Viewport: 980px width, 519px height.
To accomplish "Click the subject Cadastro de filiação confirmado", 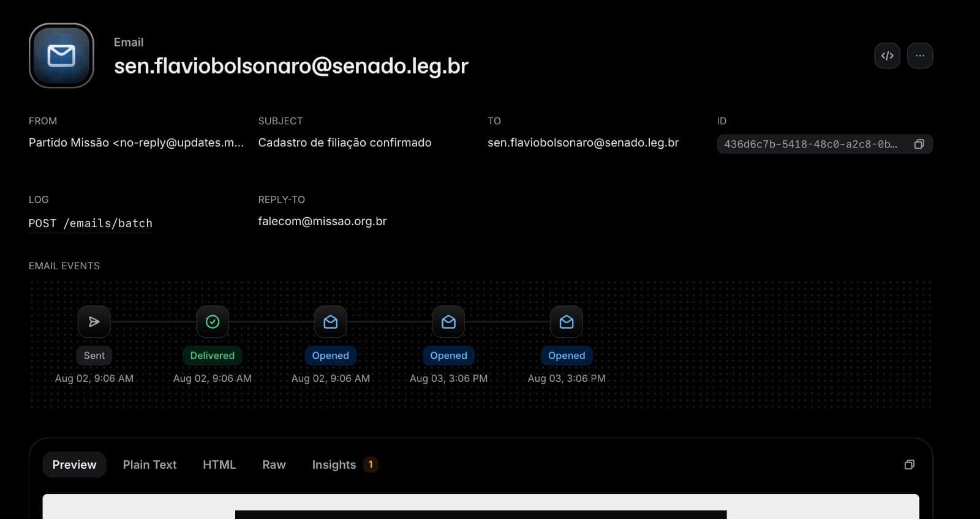I will tap(345, 143).
